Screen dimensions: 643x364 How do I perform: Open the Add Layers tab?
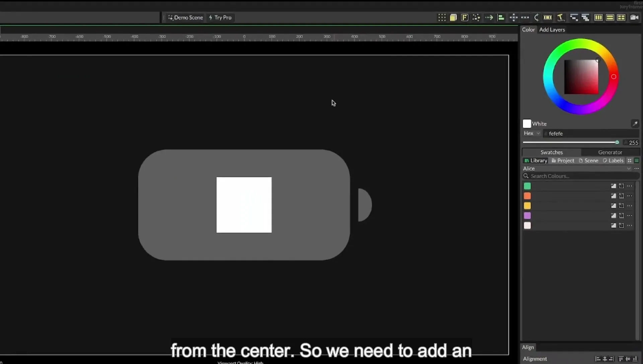pyautogui.click(x=552, y=30)
